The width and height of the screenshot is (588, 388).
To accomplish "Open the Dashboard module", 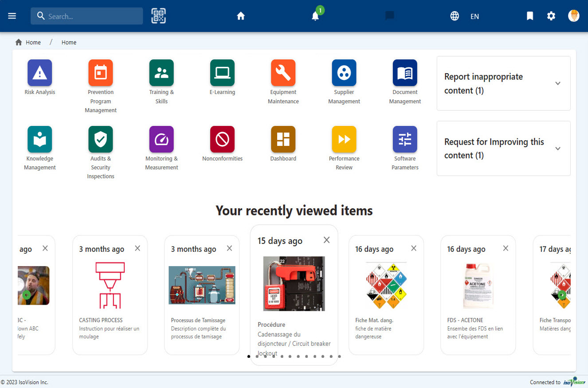I will 283,139.
